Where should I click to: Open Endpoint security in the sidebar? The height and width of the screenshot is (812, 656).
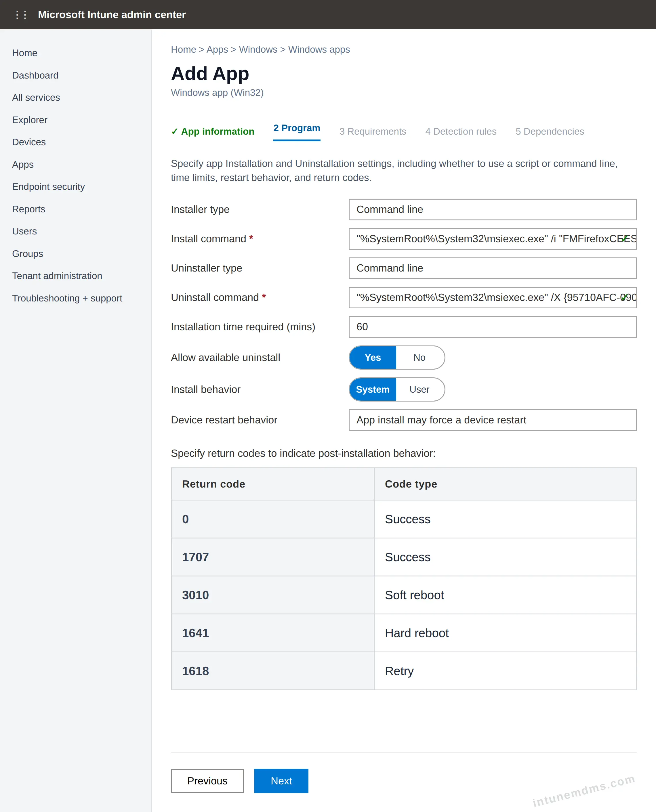coord(48,187)
